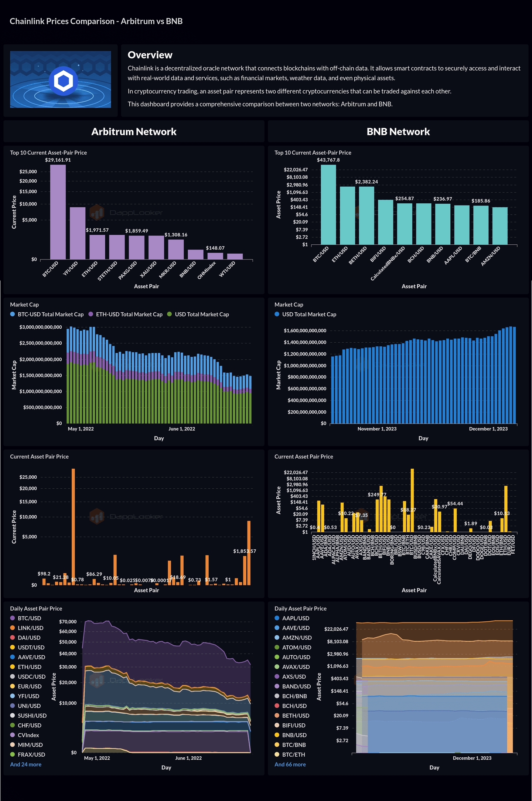Toggle the BNB/USD legend entry
This screenshot has height=801, width=532.
(291, 735)
